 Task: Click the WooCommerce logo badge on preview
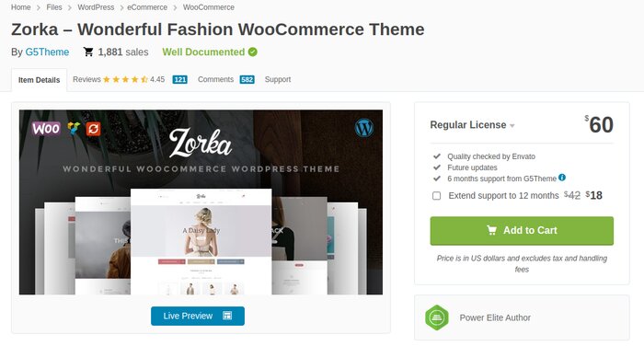[x=46, y=129]
